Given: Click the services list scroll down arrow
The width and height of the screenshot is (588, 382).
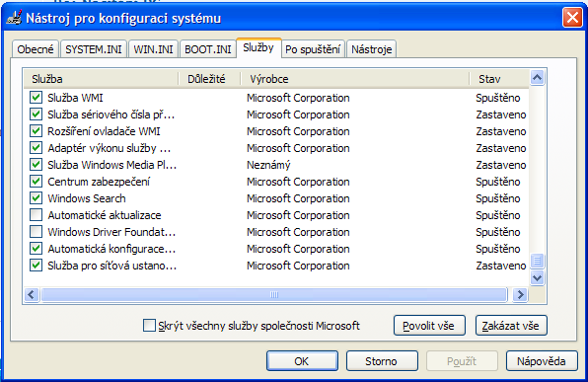Looking at the screenshot, I should click(x=537, y=277).
